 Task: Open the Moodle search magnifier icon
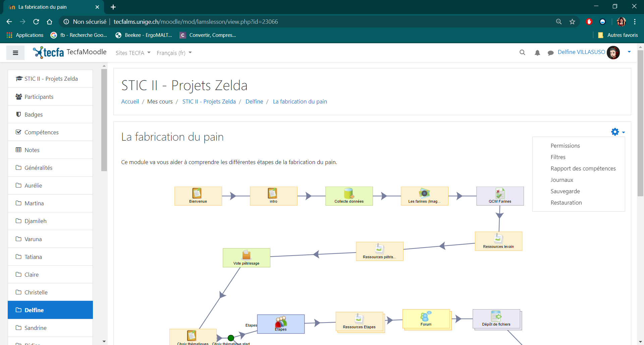(x=522, y=53)
